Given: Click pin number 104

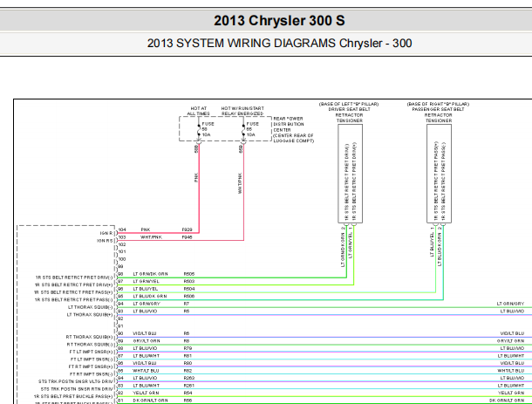Looking at the screenshot, I should click(122, 229).
